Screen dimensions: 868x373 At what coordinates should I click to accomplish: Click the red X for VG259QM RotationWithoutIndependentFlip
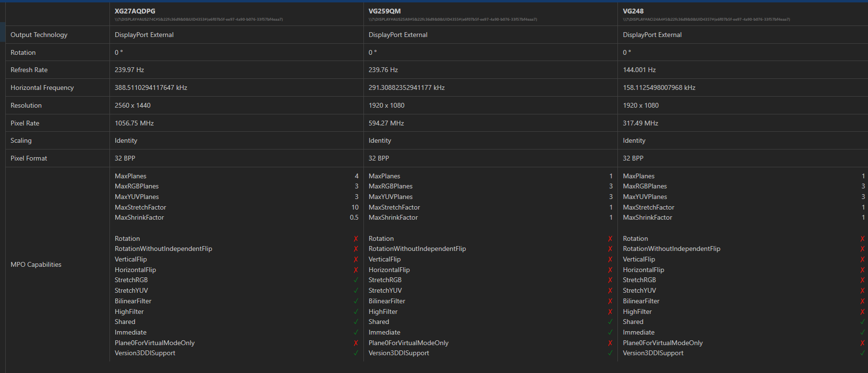[x=610, y=249]
